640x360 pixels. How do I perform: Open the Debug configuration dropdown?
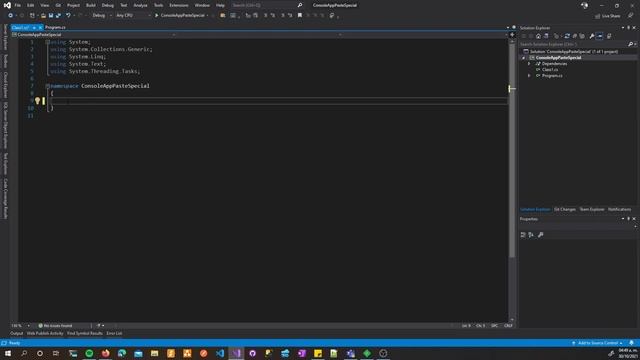tap(102, 16)
